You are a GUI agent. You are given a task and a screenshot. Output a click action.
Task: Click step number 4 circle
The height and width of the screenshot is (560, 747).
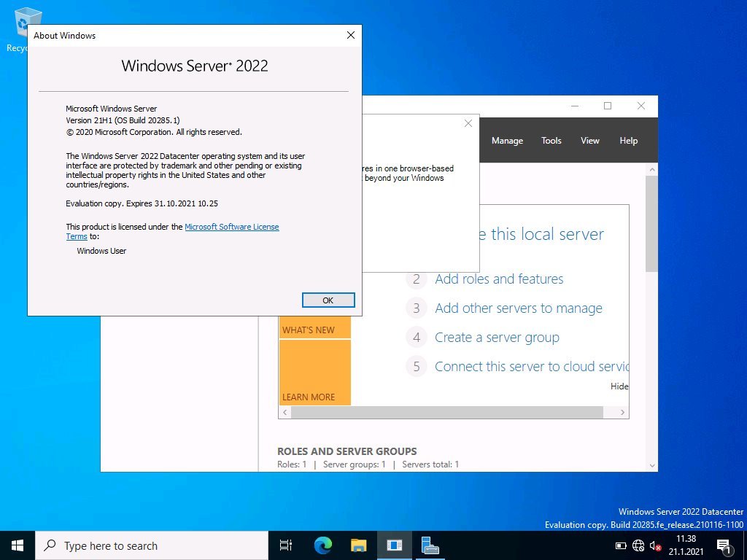417,338
